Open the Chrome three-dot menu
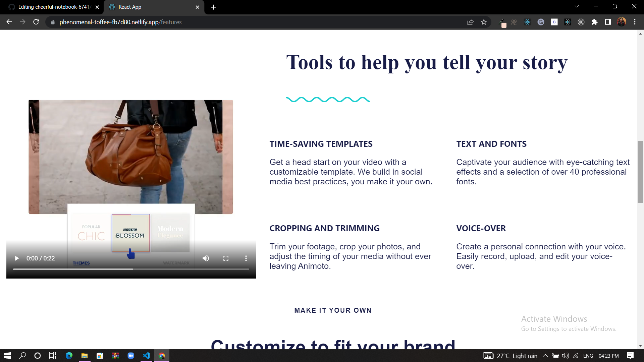Image resolution: width=644 pixels, height=362 pixels. (635, 22)
